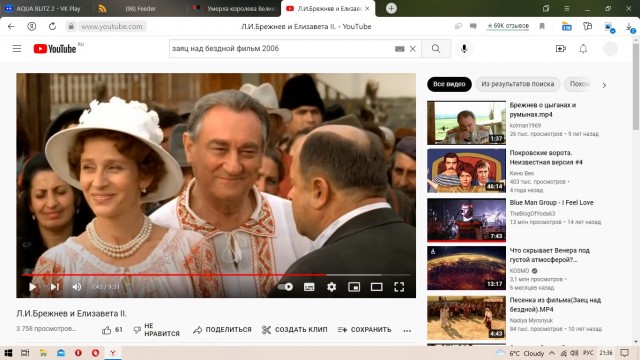
Task: Switch to Умерла королева tab
Action: [236, 9]
